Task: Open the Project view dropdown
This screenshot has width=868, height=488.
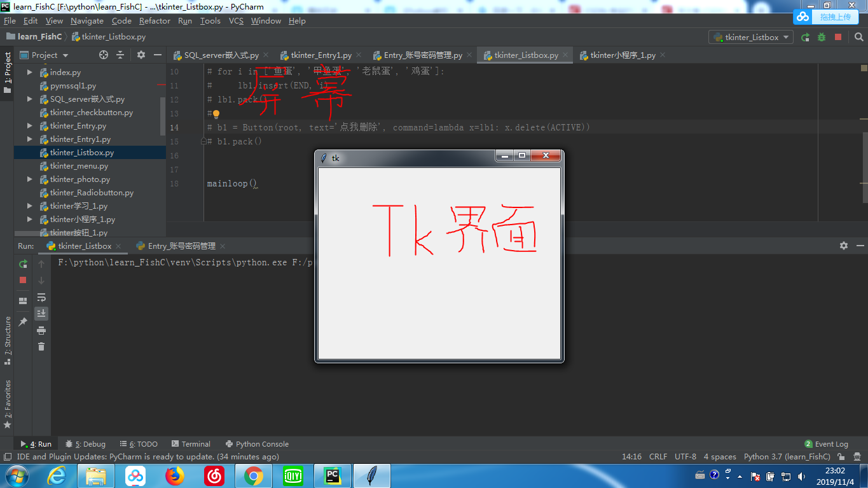Action: tap(44, 55)
